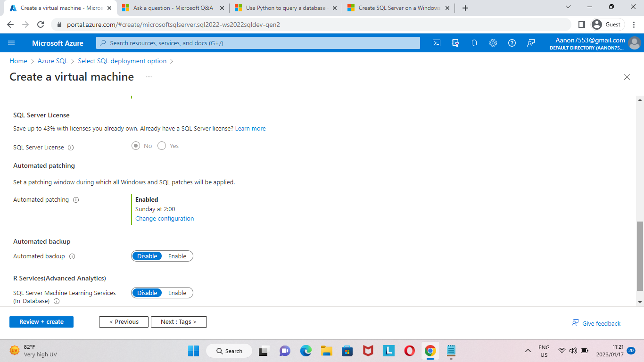Open File Explorer from the taskbar

327,351
